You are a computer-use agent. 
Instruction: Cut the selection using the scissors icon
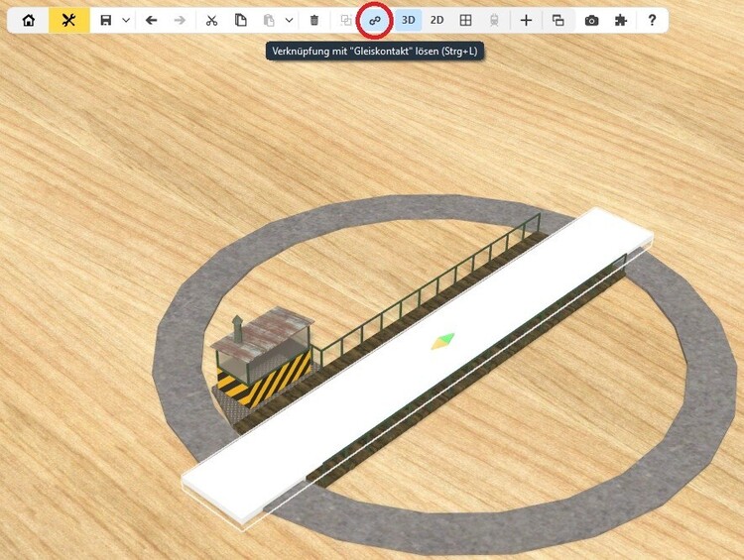(211, 21)
